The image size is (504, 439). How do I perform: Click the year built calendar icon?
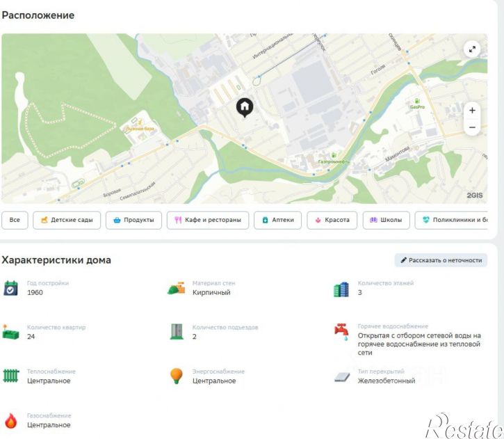[10, 288]
